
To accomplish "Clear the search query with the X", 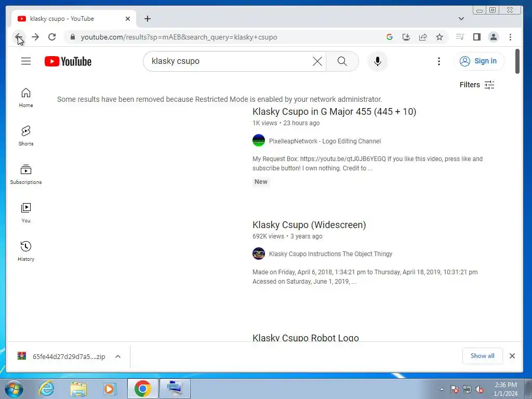I will pyautogui.click(x=317, y=61).
